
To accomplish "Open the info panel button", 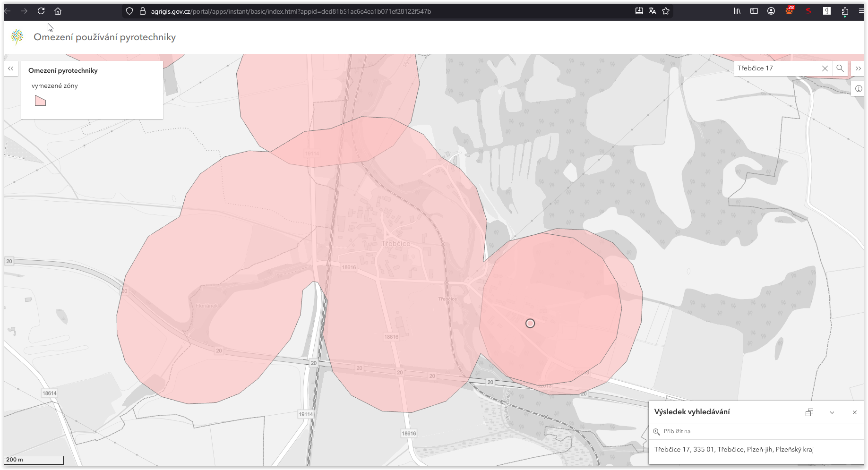I will point(859,89).
